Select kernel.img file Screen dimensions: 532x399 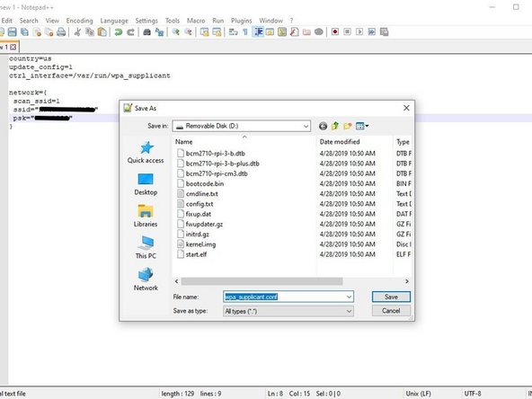[200, 244]
